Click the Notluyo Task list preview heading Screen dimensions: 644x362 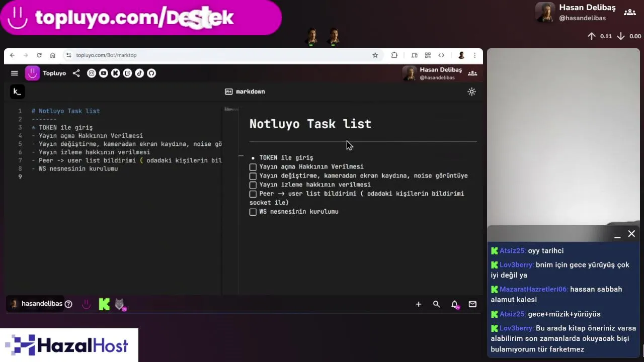[310, 124]
